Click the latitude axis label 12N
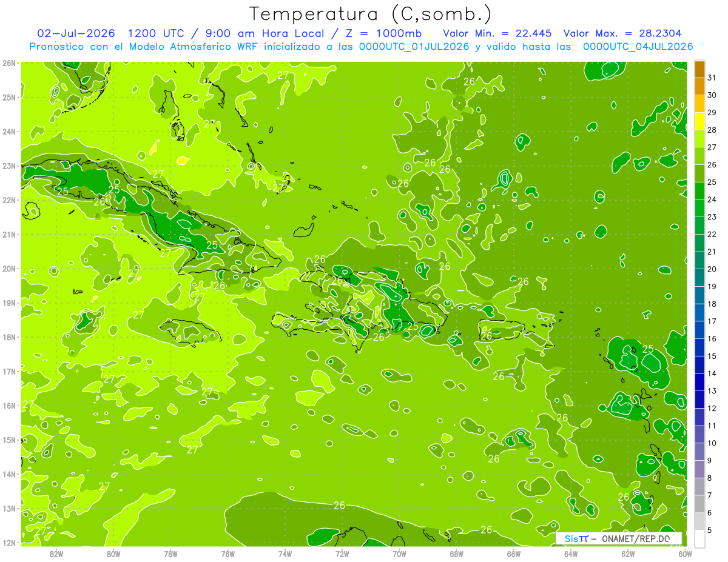The height and width of the screenshot is (562, 728). pos(10,543)
